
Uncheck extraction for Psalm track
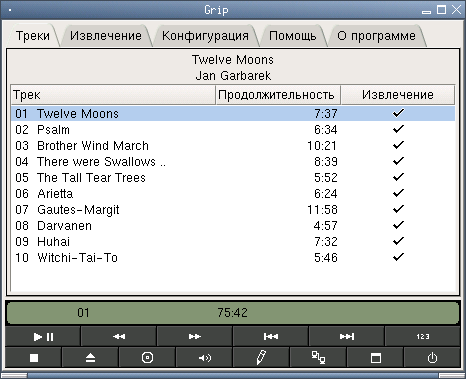tap(398, 129)
